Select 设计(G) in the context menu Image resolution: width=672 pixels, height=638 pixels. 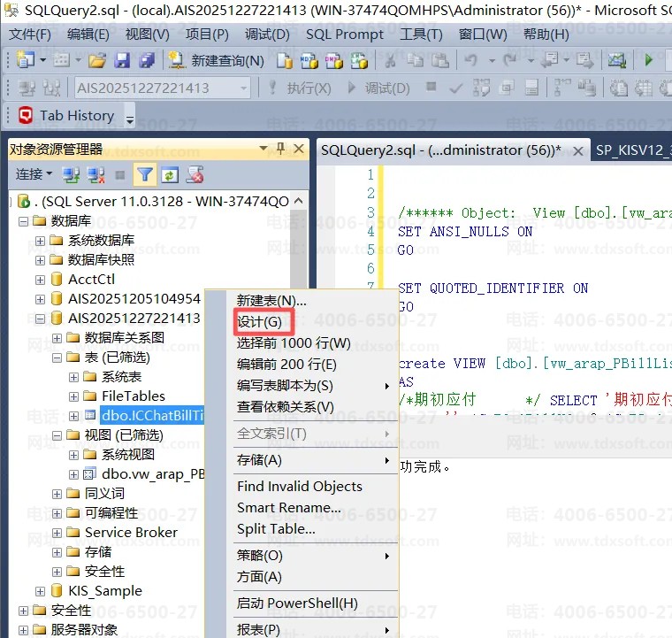pos(259,322)
